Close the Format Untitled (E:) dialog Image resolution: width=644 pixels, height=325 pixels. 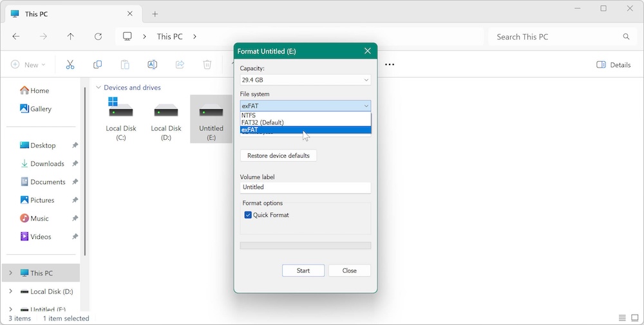click(368, 51)
